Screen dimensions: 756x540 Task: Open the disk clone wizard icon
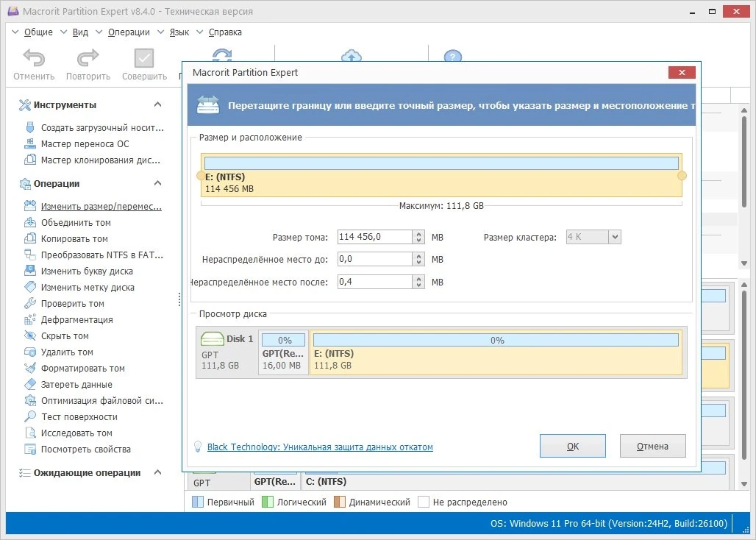pyautogui.click(x=30, y=160)
